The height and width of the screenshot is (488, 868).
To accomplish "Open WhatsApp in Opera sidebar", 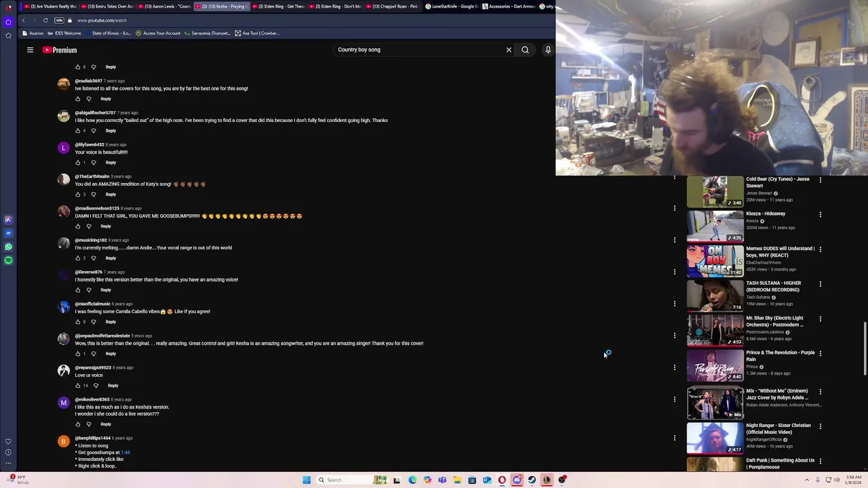I will click(8, 247).
